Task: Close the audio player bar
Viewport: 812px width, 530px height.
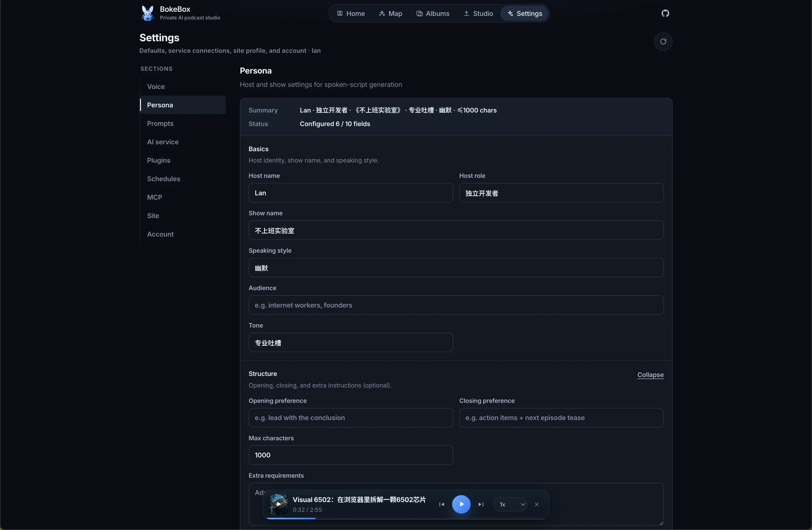Action: [x=537, y=504]
